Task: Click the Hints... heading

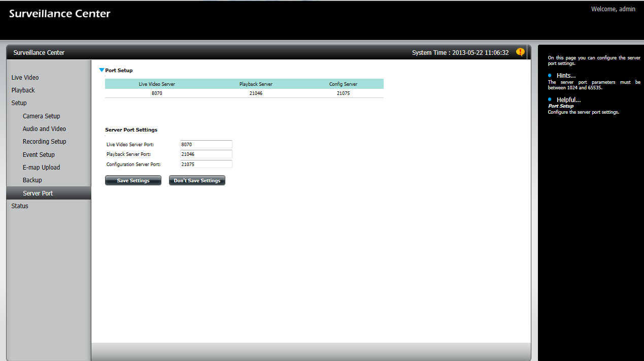Action: click(x=566, y=75)
